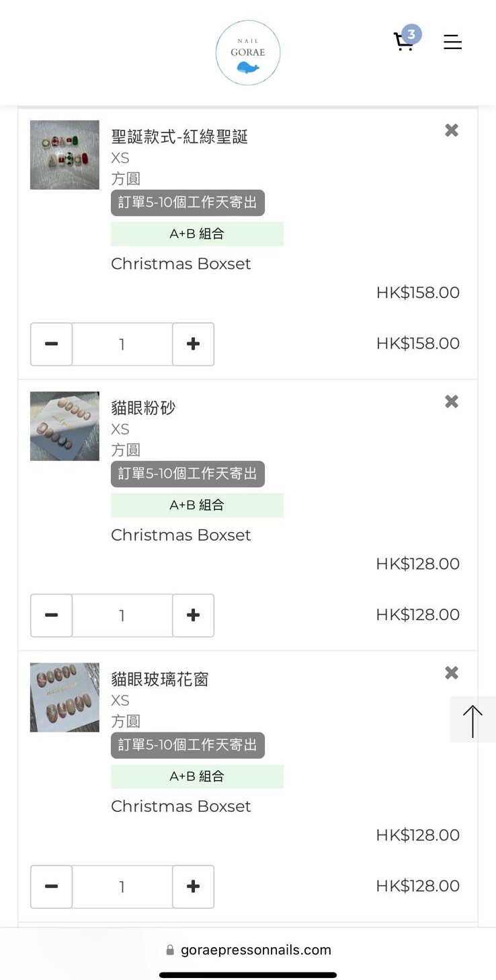This screenshot has width=496, height=980.
Task: Increase quantity of 貓眼粉砂
Action: click(193, 615)
